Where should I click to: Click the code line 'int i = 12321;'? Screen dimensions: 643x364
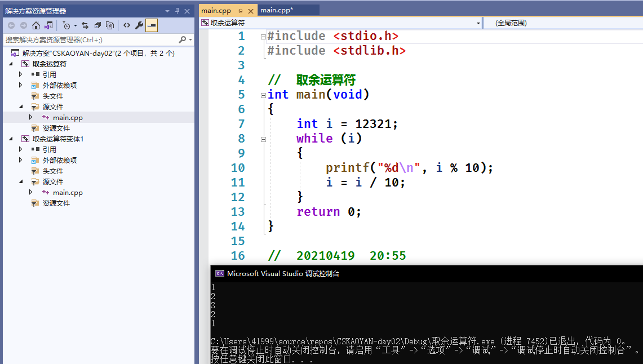347,124
